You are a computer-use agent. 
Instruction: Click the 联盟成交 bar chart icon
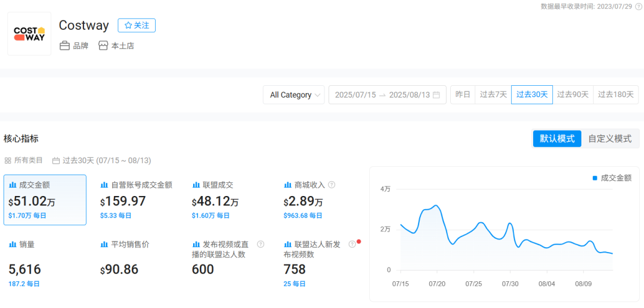point(196,185)
